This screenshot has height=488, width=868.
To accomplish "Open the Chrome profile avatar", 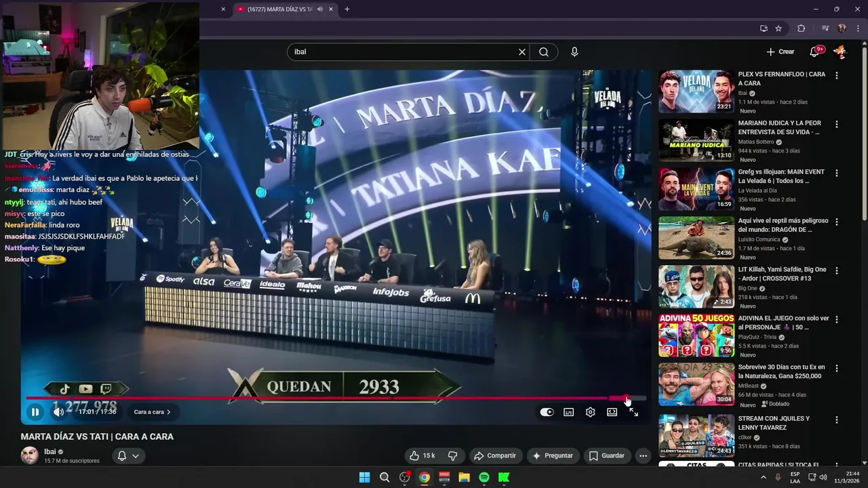I will (x=842, y=28).
